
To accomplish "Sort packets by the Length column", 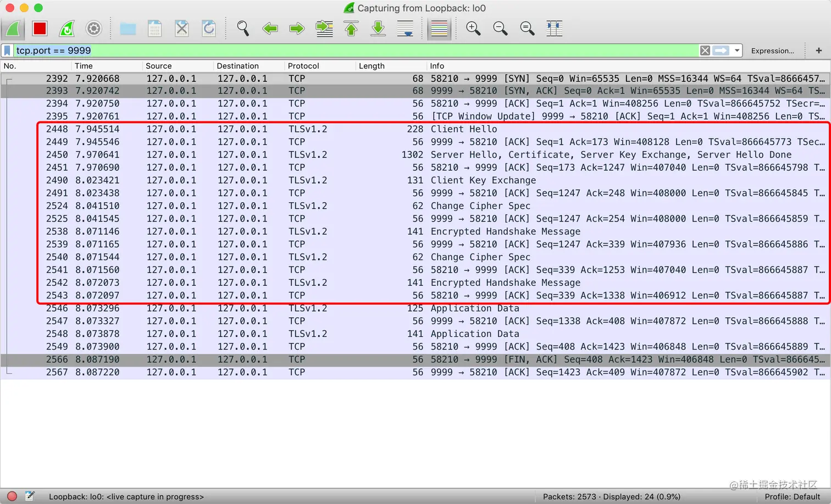I will pos(391,66).
